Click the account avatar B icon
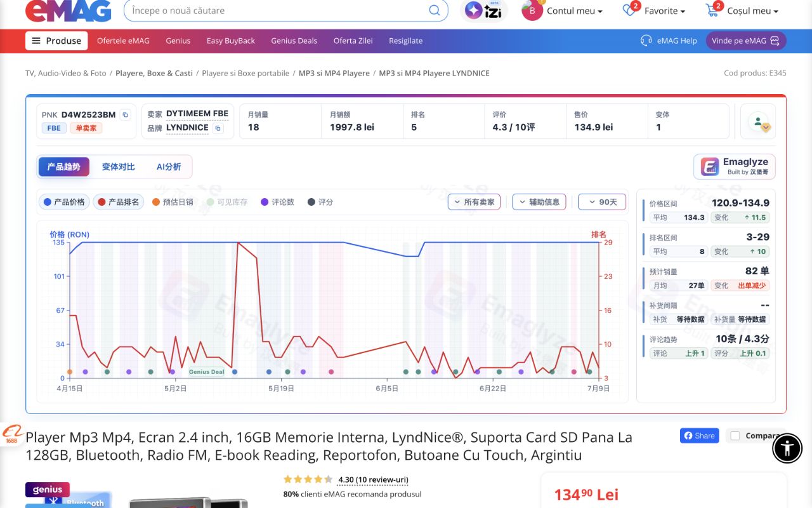The image size is (812, 508). coord(532,11)
